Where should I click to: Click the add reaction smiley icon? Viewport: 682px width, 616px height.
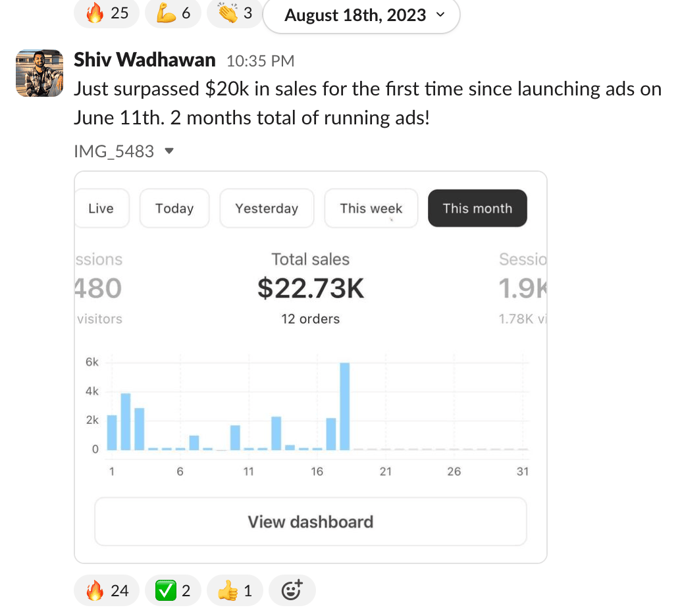click(x=292, y=590)
